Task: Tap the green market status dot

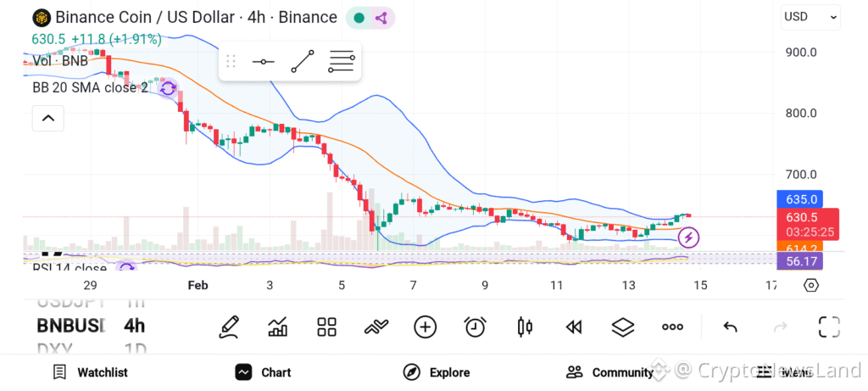Action: point(359,19)
